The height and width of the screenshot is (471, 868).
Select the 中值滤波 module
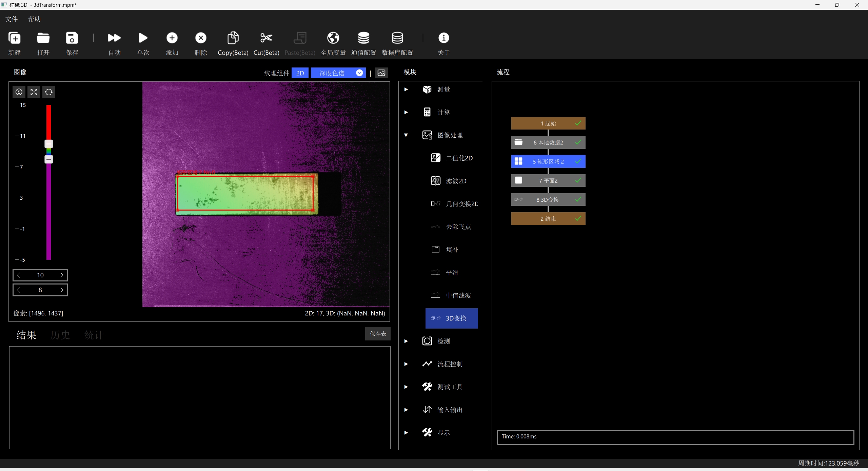pyautogui.click(x=452, y=295)
